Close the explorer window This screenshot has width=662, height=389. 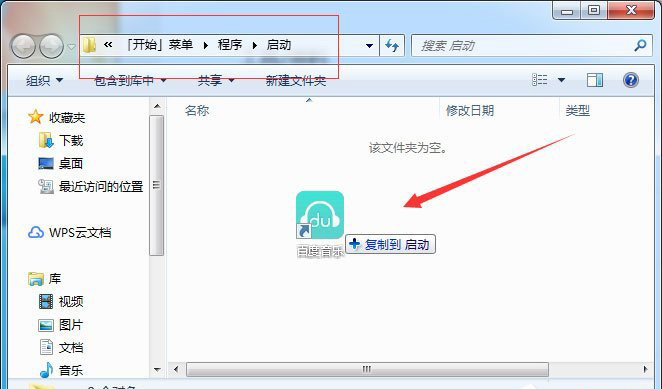[631, 10]
